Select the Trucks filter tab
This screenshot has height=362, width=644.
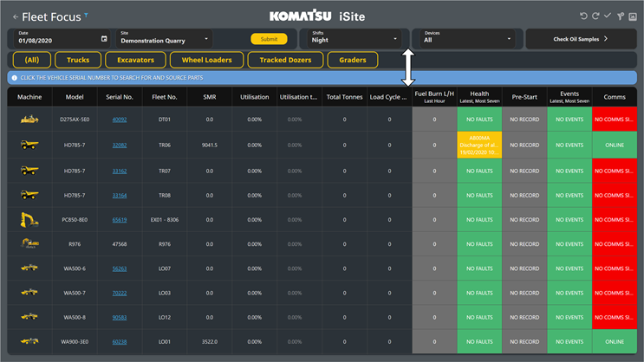point(78,60)
